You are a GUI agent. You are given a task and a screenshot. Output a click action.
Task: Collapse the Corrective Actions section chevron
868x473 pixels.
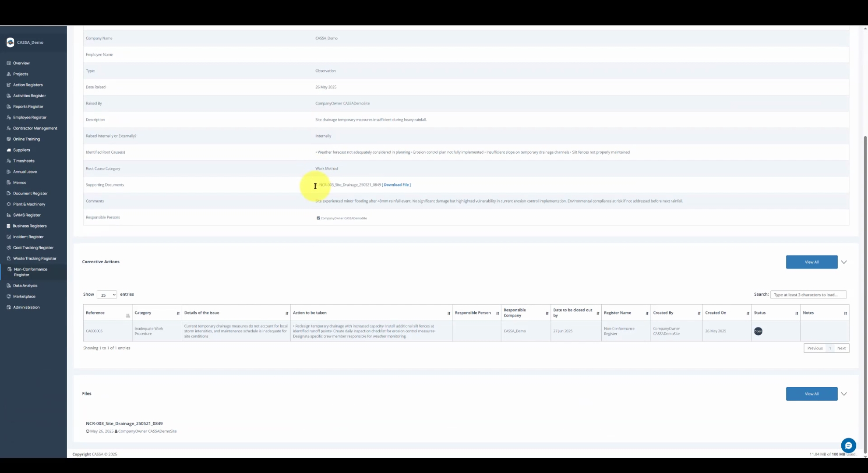844,262
